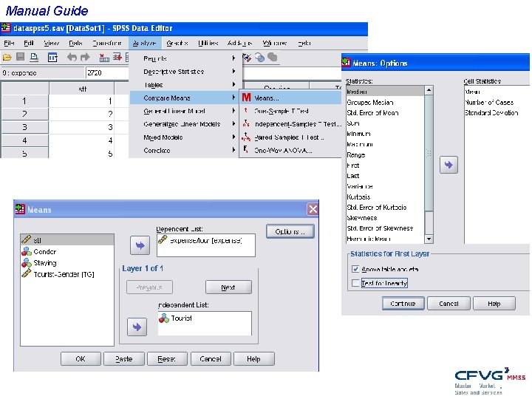
Task: Expand Generalized Linear Models submenu
Action: [x=186, y=124]
